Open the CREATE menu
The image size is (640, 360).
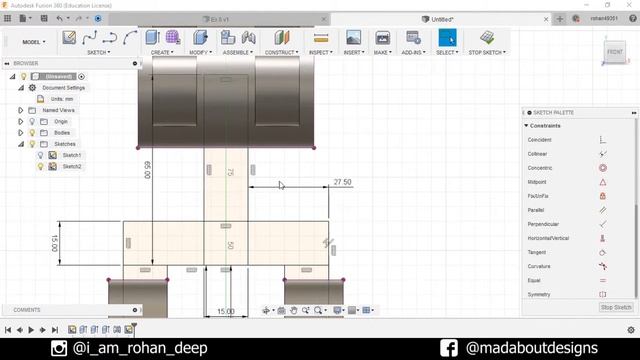pyautogui.click(x=162, y=53)
